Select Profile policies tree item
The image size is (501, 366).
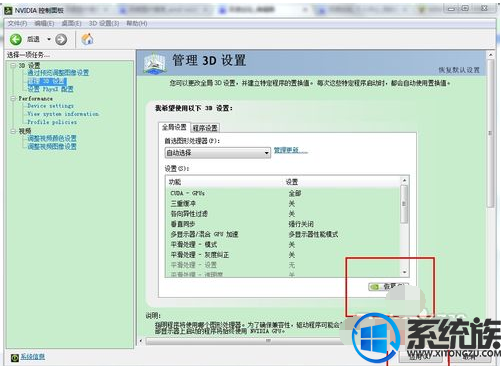(52, 122)
